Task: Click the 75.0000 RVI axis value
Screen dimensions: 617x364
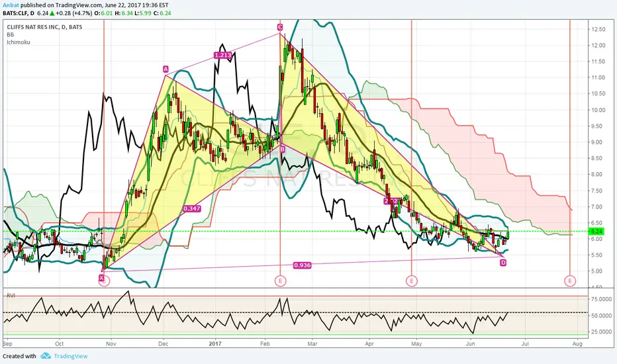Action: (x=602, y=299)
